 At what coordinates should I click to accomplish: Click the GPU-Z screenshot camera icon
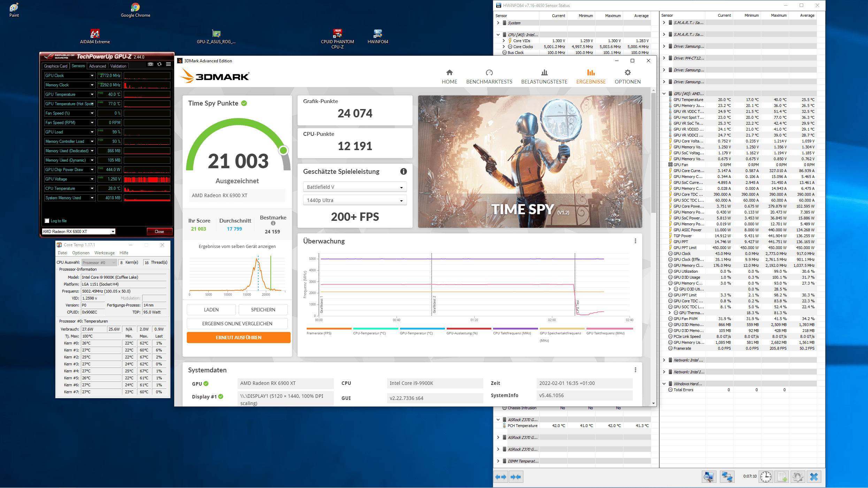pos(151,64)
